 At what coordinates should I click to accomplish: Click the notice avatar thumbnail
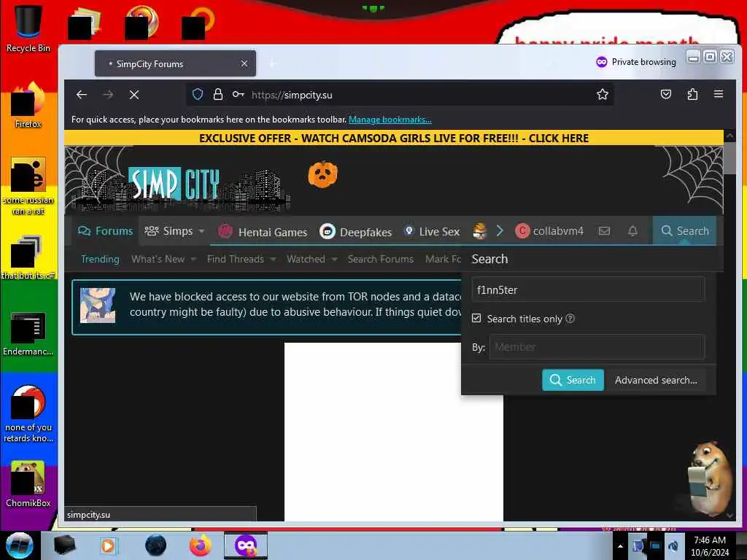pos(98,306)
